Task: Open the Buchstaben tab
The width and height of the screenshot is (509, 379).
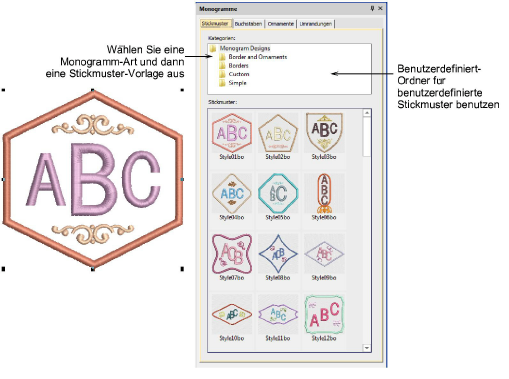Action: coord(248,24)
